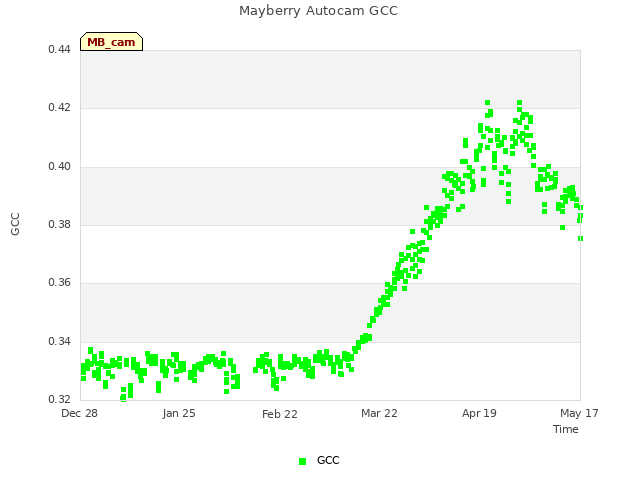Click the May 17 x-axis date label
This screenshot has height=480, width=640.
click(579, 413)
